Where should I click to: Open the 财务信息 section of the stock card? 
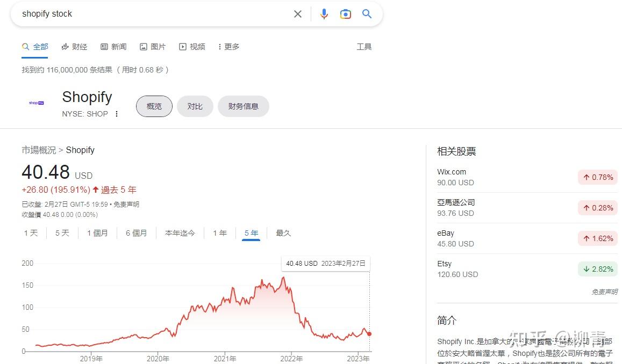point(243,106)
